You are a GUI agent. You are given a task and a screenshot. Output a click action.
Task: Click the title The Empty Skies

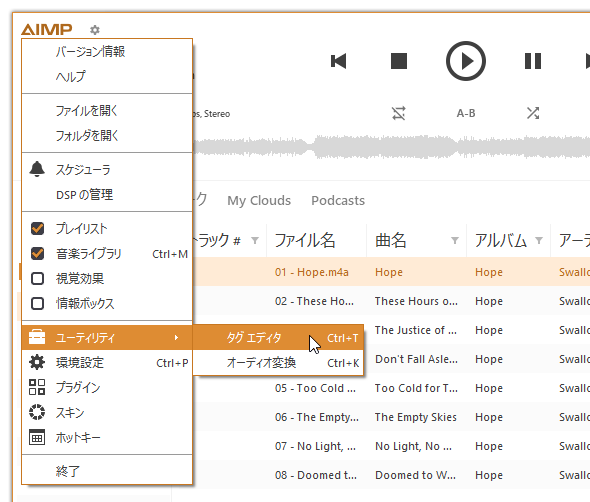pyautogui.click(x=416, y=417)
